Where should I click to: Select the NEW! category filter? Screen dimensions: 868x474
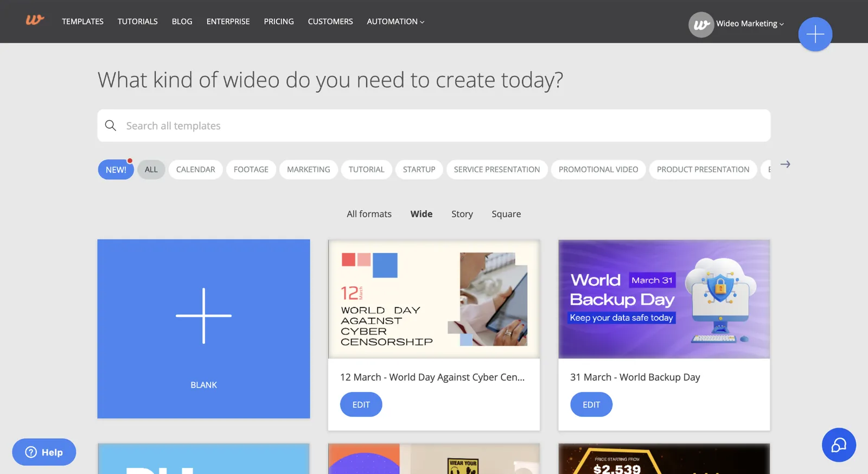pos(116,169)
